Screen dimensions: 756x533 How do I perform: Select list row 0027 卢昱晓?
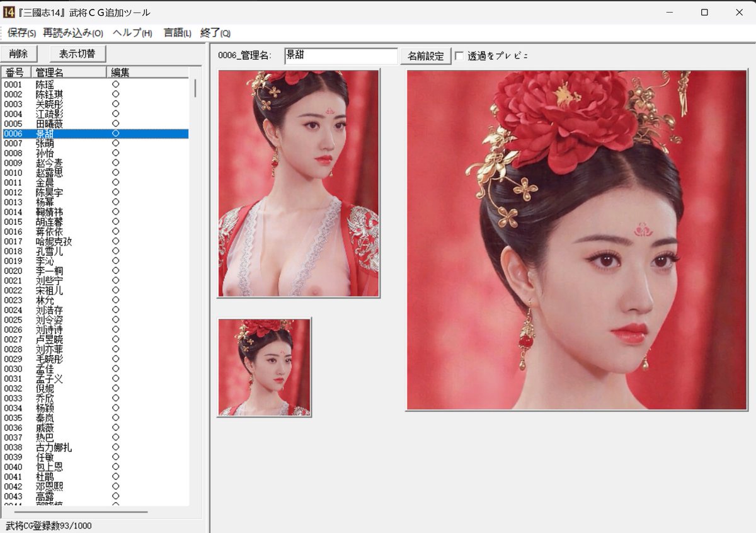click(x=95, y=340)
